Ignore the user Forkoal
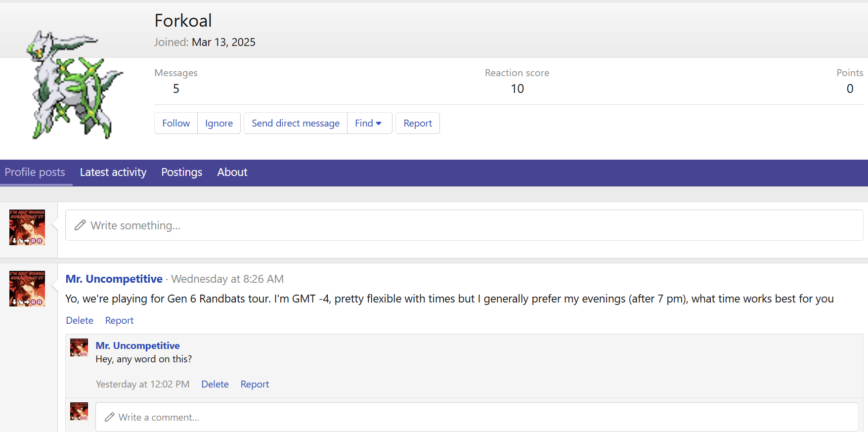This screenshot has height=432, width=868. [219, 123]
